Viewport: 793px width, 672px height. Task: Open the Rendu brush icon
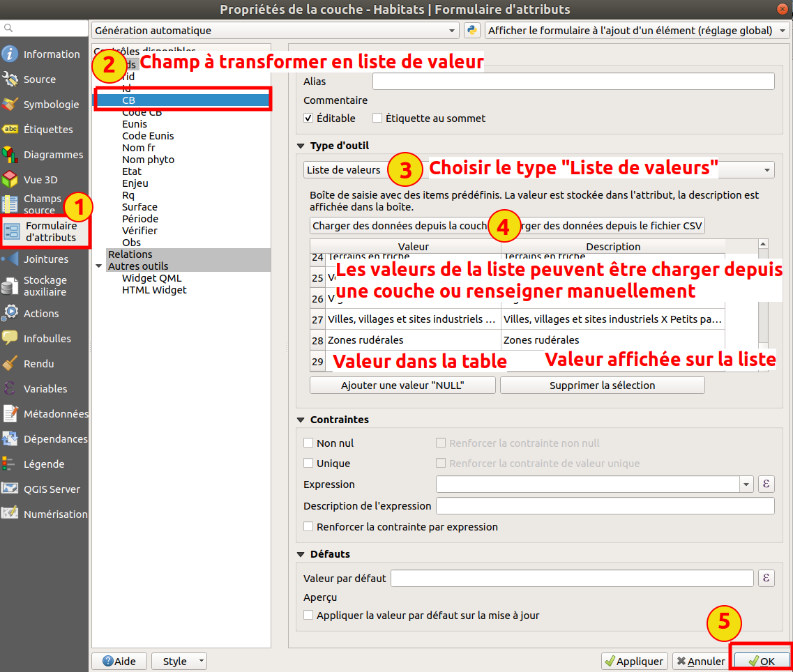[x=10, y=364]
